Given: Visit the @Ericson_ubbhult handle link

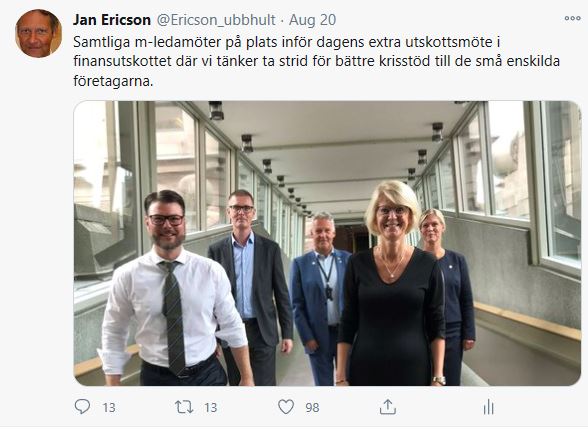Looking at the screenshot, I should click(x=216, y=20).
